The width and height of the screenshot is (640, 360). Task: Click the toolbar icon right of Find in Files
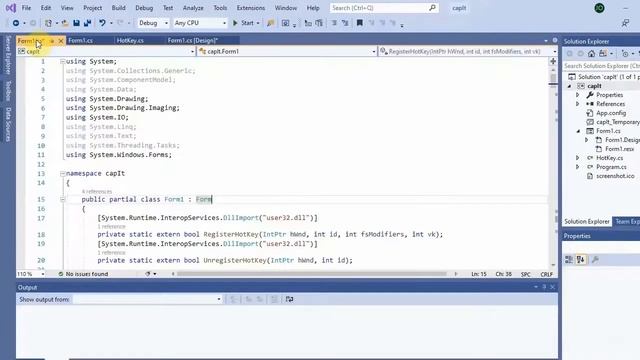(x=286, y=23)
